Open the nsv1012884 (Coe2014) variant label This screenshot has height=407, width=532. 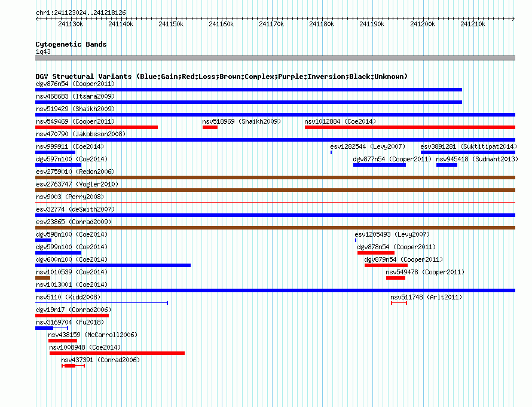click(x=340, y=121)
